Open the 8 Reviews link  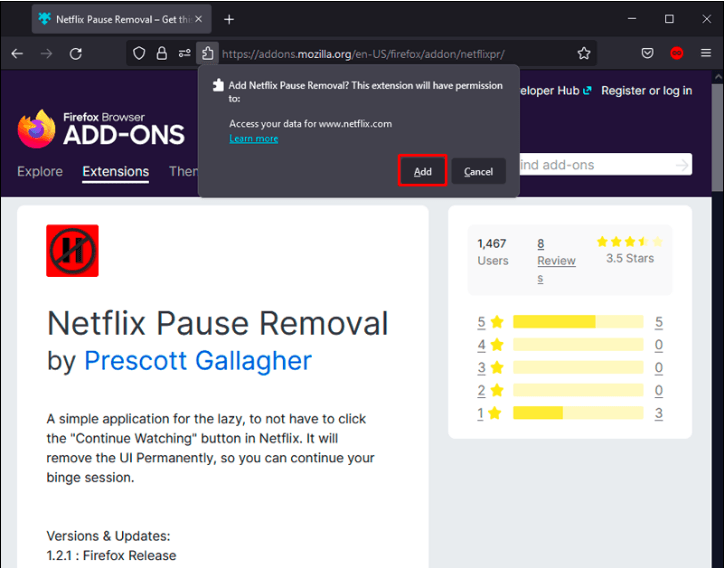coord(556,261)
